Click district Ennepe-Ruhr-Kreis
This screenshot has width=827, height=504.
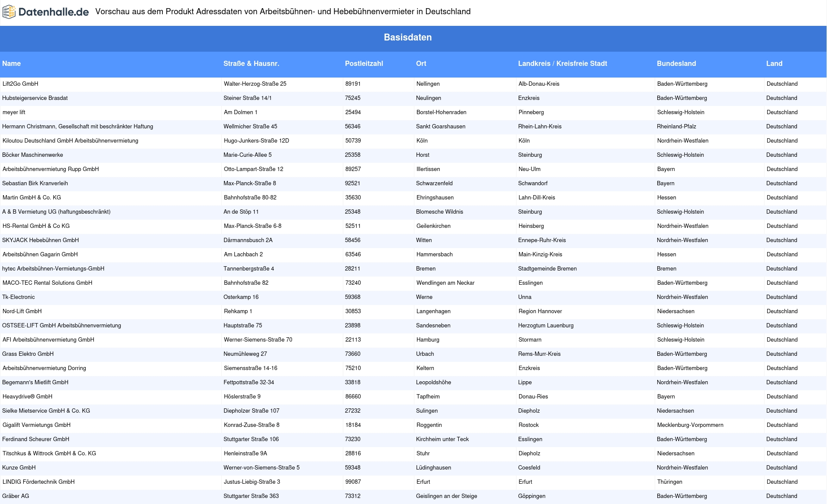[x=542, y=240]
